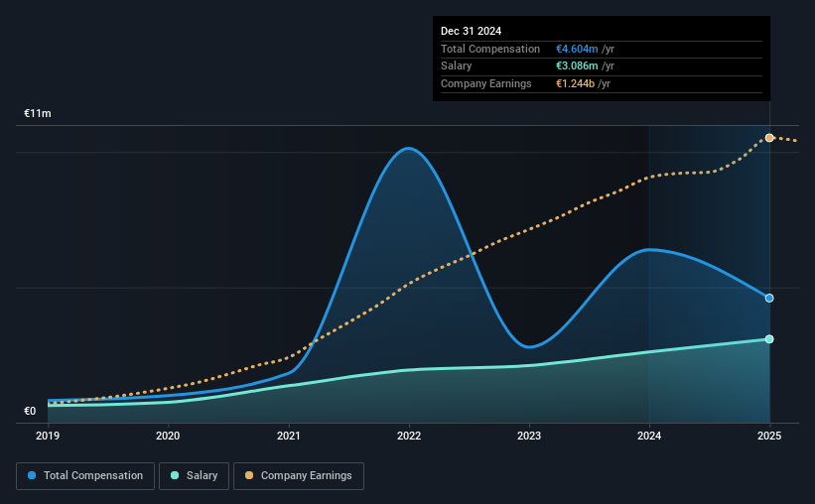Click the €4.604m total compensation value
Viewport: 815px width, 504px height.
pyautogui.click(x=577, y=49)
